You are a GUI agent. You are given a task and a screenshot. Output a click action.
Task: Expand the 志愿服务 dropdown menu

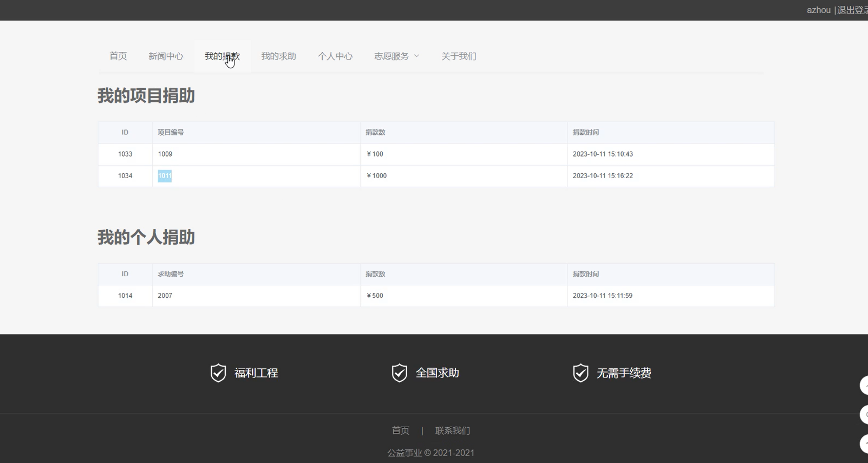396,56
